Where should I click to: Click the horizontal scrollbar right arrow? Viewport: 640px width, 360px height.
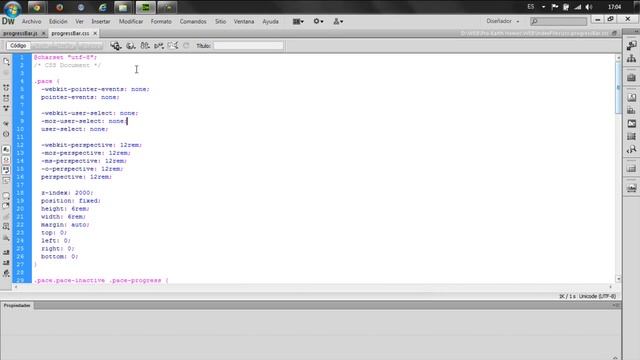pyautogui.click(x=611, y=287)
